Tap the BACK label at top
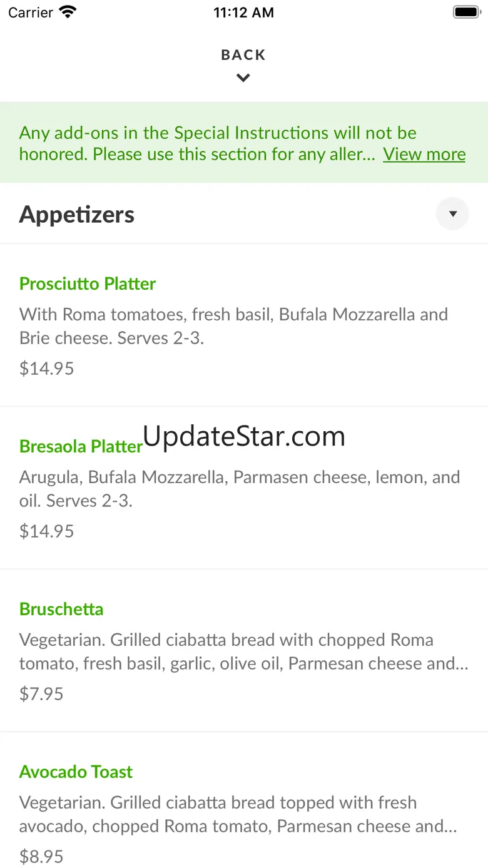488x868 pixels. tap(243, 55)
